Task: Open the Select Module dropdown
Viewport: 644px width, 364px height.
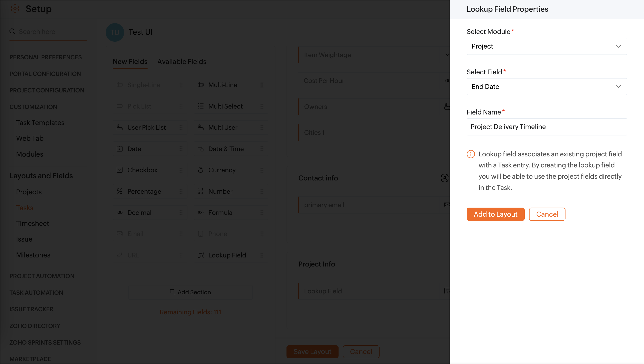Action: coord(547,46)
